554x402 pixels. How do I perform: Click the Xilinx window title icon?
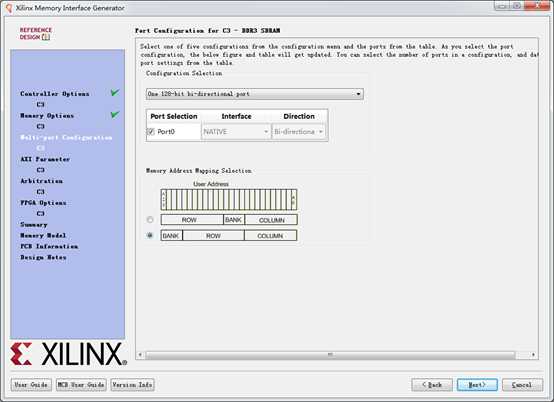9,8
